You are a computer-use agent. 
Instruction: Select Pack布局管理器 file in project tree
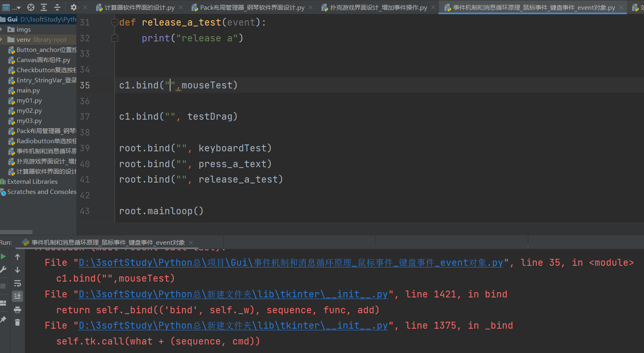click(x=42, y=131)
